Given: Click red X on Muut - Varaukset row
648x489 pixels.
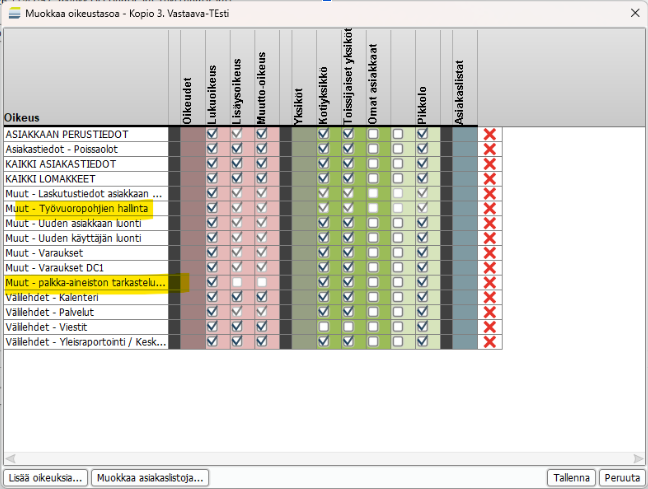Looking at the screenshot, I should [x=490, y=253].
